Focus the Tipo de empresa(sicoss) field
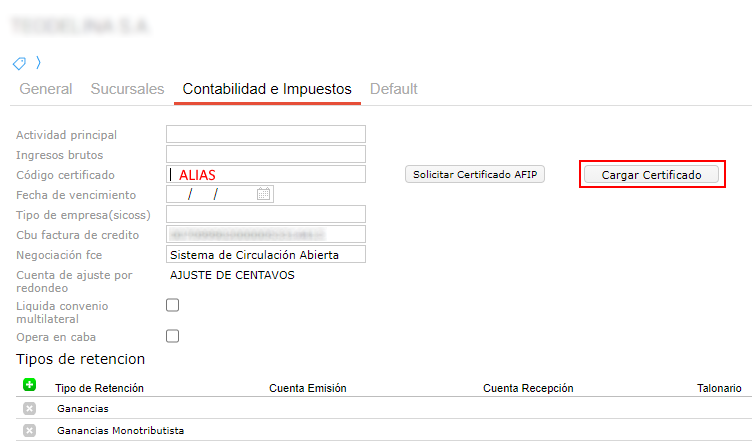 coord(266,214)
